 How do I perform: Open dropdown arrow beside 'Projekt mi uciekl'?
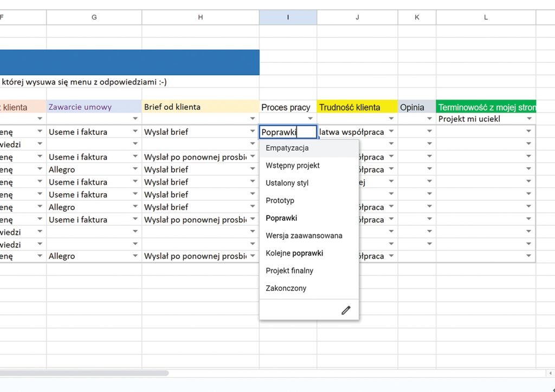coord(529,119)
